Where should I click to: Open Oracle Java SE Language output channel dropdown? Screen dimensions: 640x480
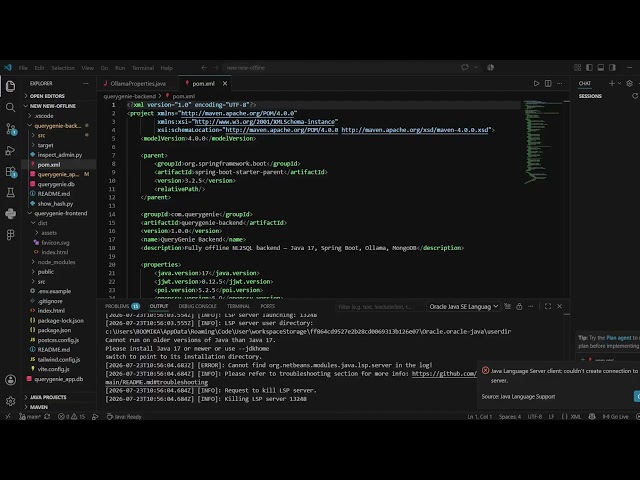464,307
